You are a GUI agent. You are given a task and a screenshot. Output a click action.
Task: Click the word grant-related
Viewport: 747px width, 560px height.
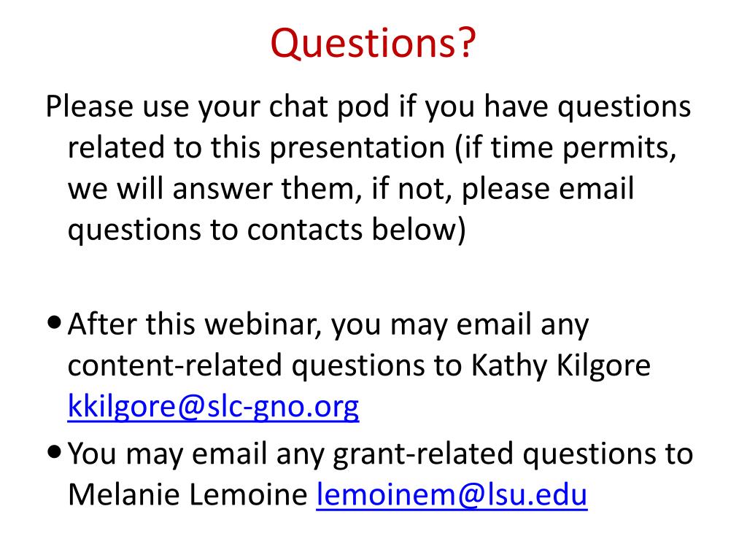pyautogui.click(x=423, y=454)
